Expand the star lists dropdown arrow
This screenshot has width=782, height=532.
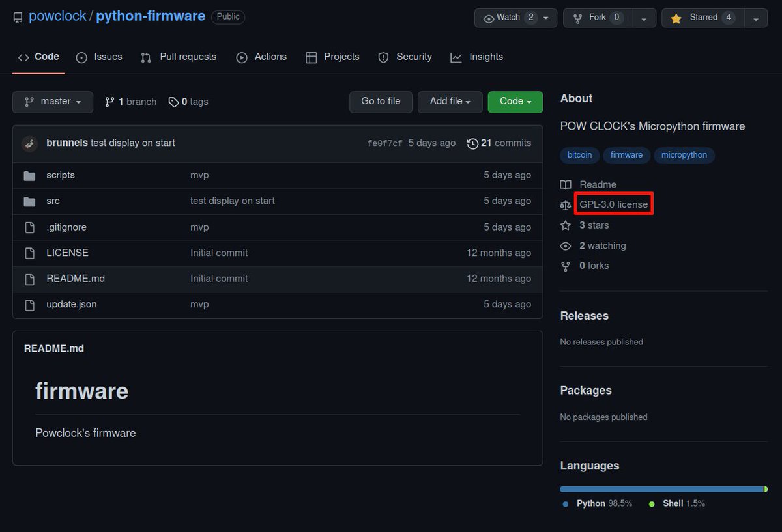point(756,18)
